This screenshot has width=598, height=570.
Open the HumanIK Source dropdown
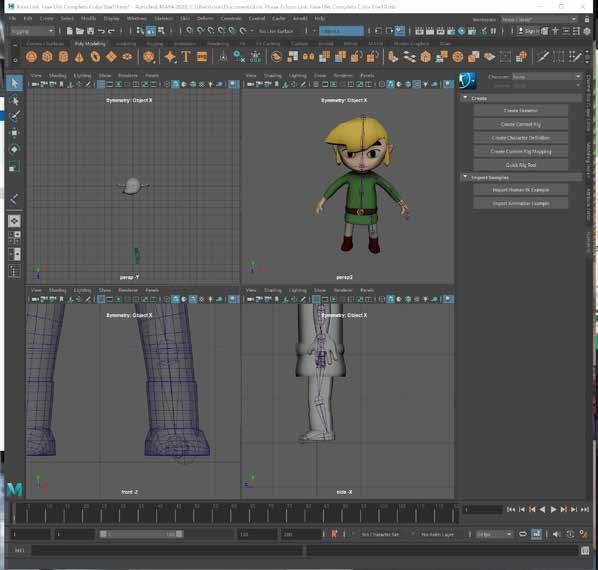click(x=546, y=86)
